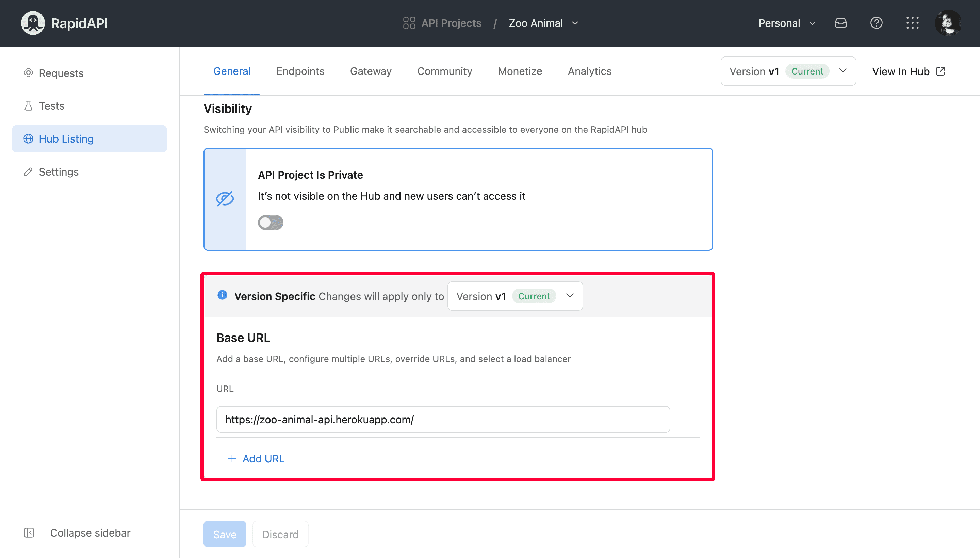
Task: Open the Personal workspace dropdown
Action: point(787,23)
